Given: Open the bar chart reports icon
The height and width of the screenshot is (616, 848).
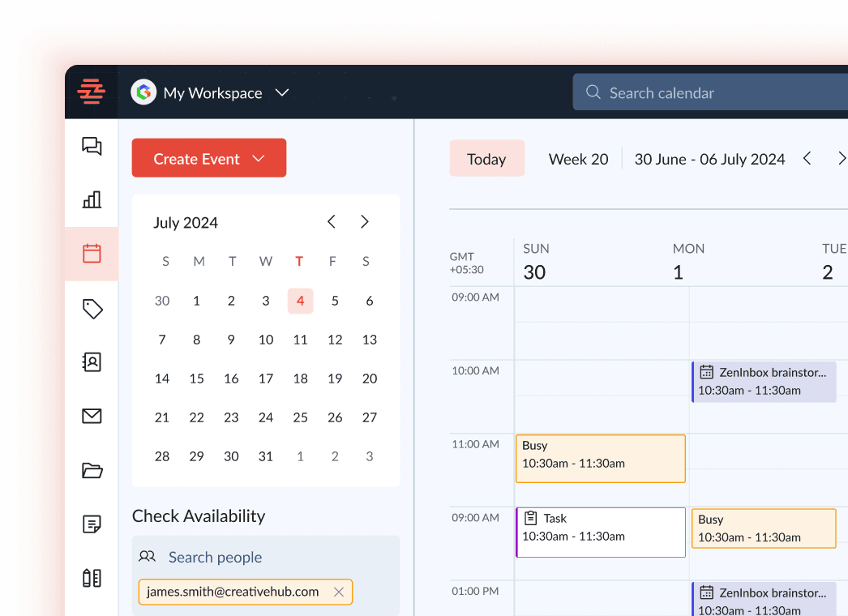Looking at the screenshot, I should click(92, 199).
